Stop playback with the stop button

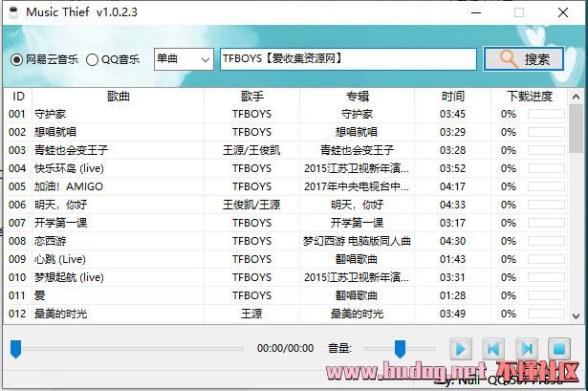[x=559, y=349]
